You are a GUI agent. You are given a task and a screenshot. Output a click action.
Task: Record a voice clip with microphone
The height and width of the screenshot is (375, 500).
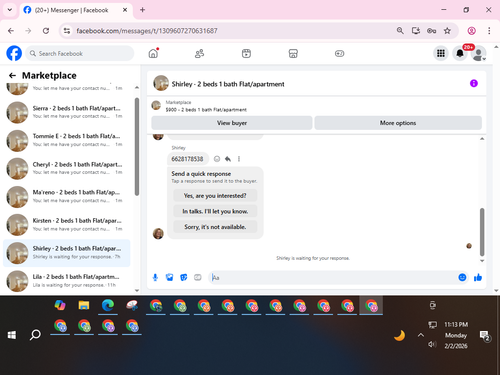coord(155,277)
